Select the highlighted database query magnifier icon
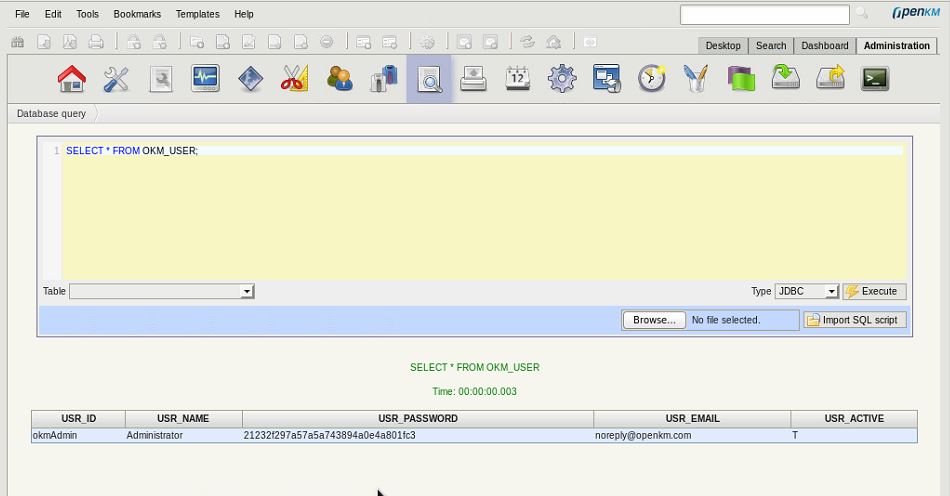 click(429, 79)
